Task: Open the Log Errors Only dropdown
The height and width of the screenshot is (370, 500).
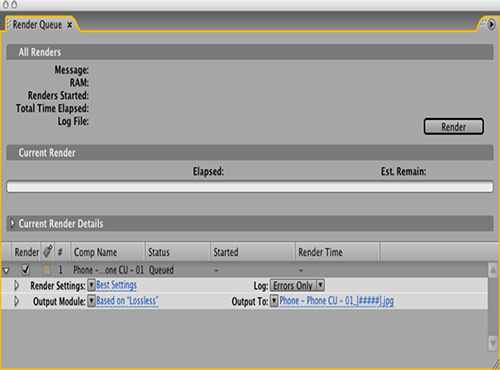Action: (x=297, y=285)
